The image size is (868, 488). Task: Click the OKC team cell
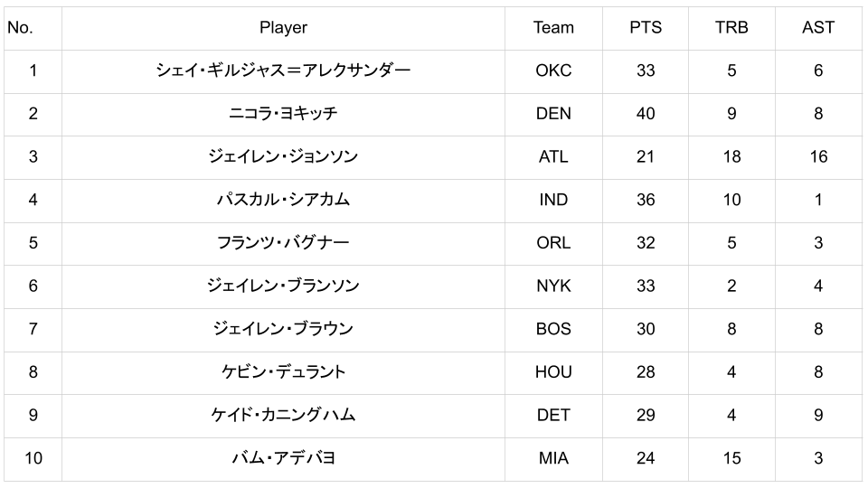point(553,70)
